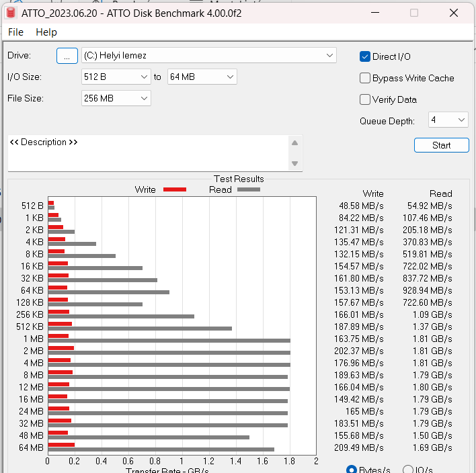Screen dimensions: 476x473
Task: Click the 928.94 MB/s read value
Action: [x=428, y=290]
